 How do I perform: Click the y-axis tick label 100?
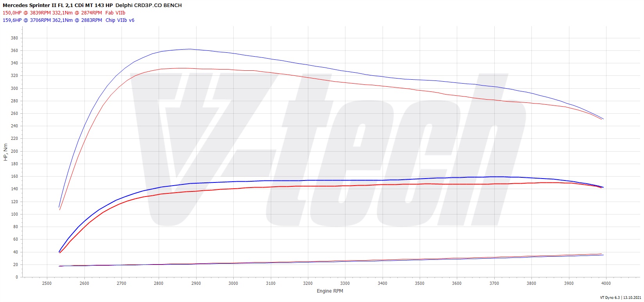(14, 214)
